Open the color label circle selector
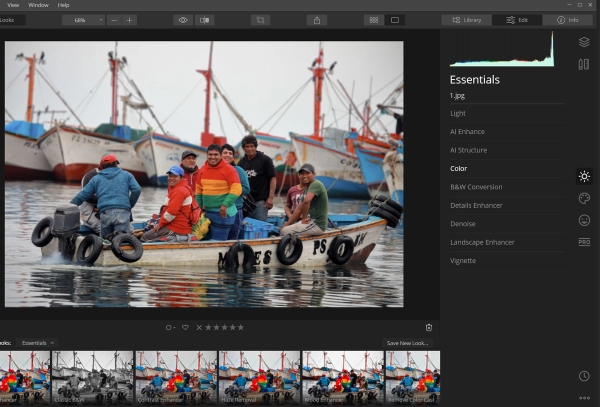Image resolution: width=600 pixels, height=407 pixels. click(170, 327)
